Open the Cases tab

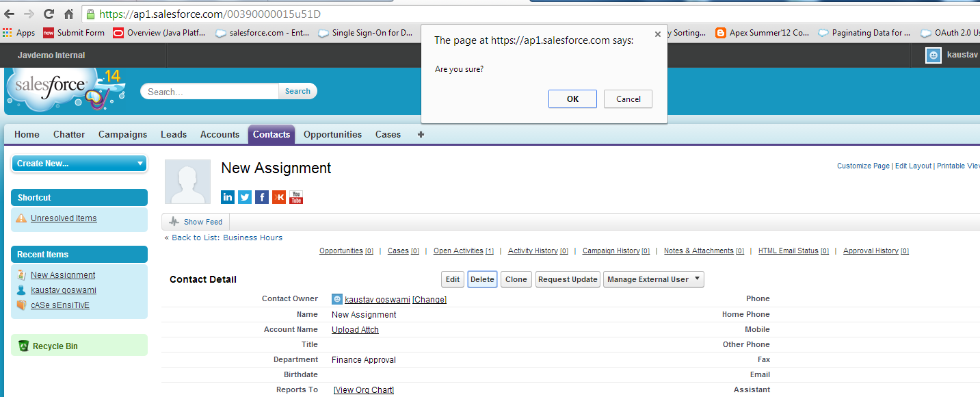pos(388,134)
